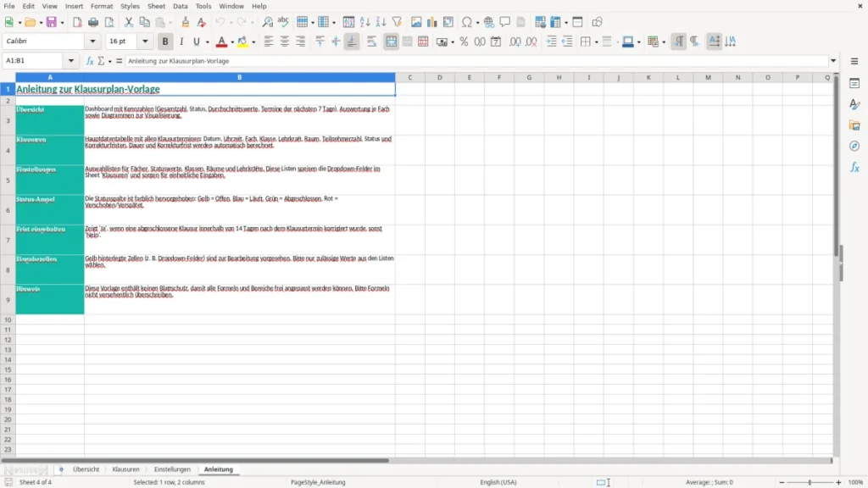Image resolution: width=868 pixels, height=488 pixels.
Task: Run the spelling check
Action: pyautogui.click(x=283, y=22)
